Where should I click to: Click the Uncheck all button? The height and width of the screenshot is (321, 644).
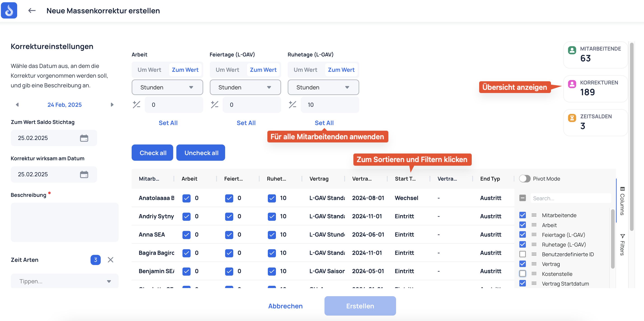point(201,153)
